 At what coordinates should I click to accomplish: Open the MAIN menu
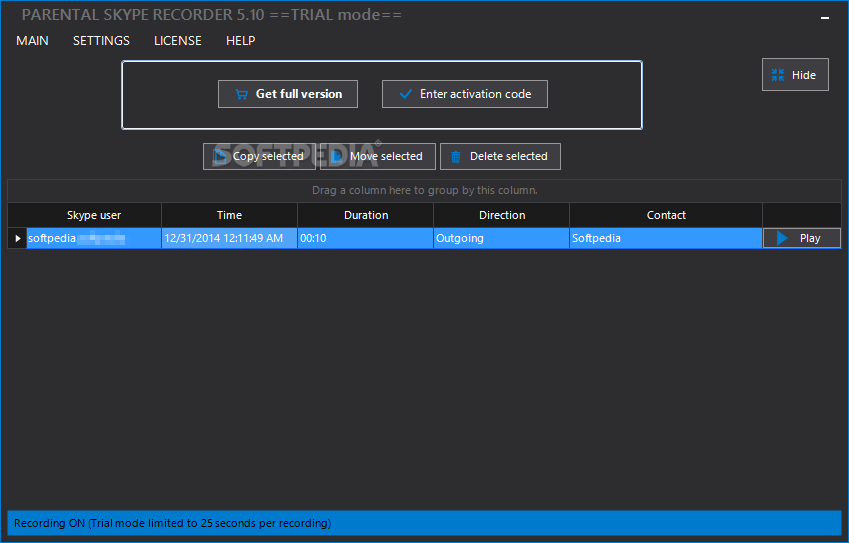pyautogui.click(x=32, y=41)
